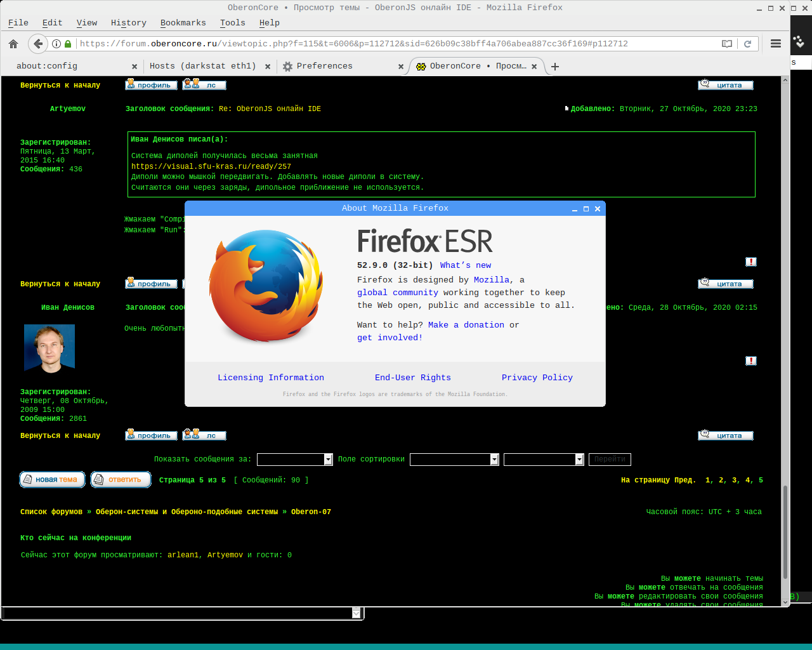
Task: Toggle Reader View icon in the address bar
Action: [727, 44]
